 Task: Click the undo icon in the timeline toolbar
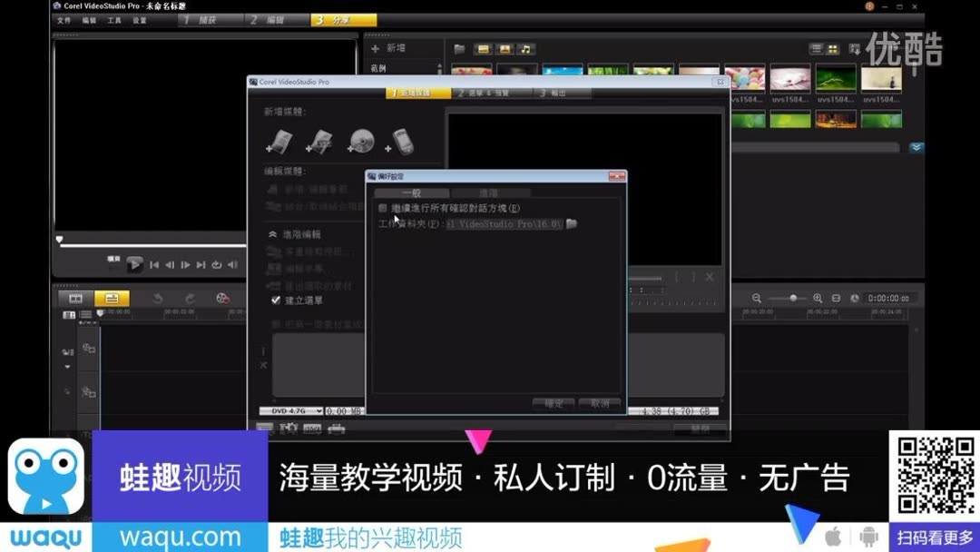(x=158, y=298)
